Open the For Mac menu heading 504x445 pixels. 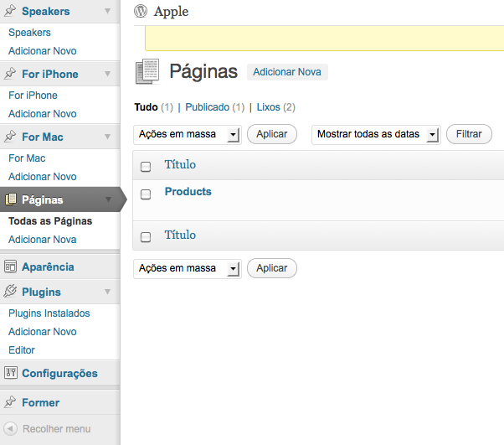43,137
